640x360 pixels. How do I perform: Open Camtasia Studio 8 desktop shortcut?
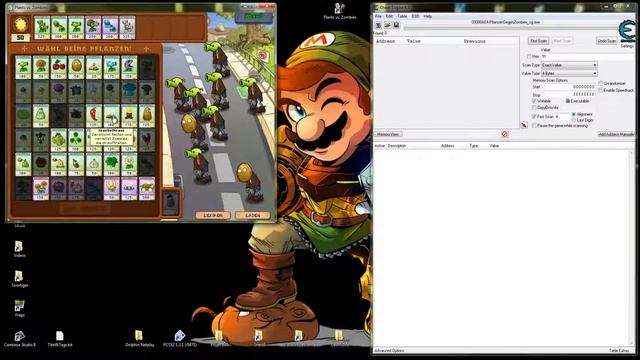point(20,339)
